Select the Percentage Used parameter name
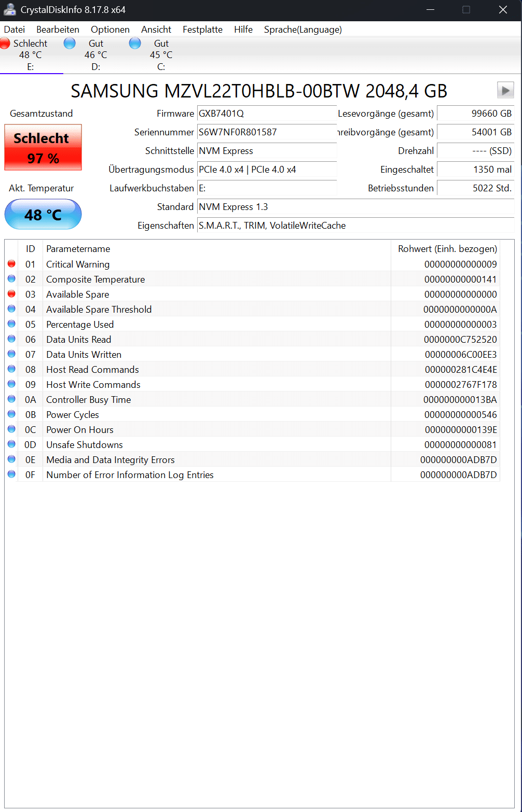The image size is (522, 812). [80, 325]
